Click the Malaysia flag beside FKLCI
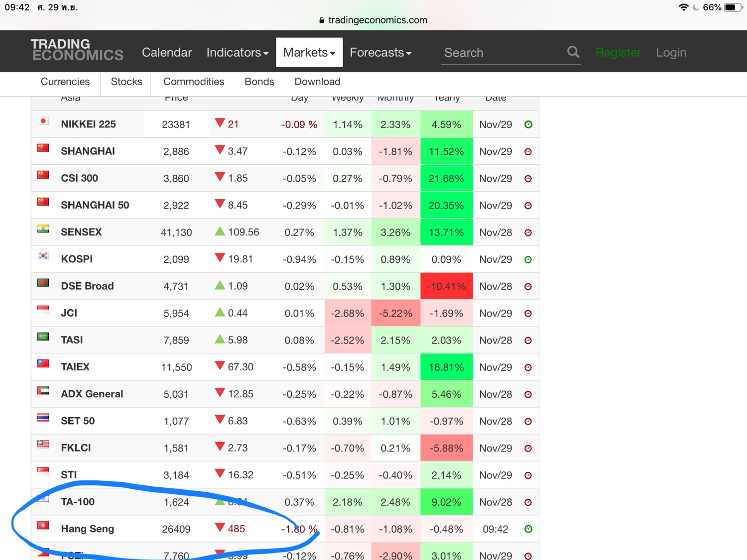Viewport: 747px width, 560px height. point(43,444)
